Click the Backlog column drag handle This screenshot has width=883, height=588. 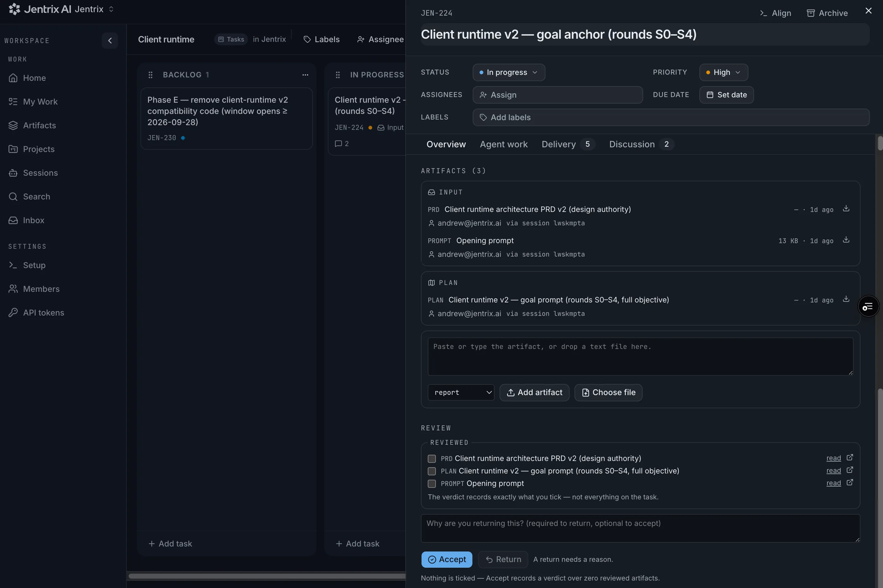coord(150,75)
